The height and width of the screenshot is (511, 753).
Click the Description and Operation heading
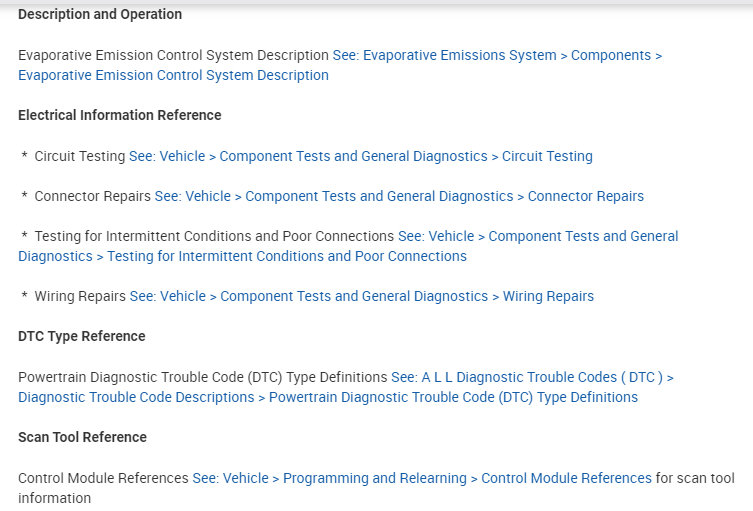point(100,15)
